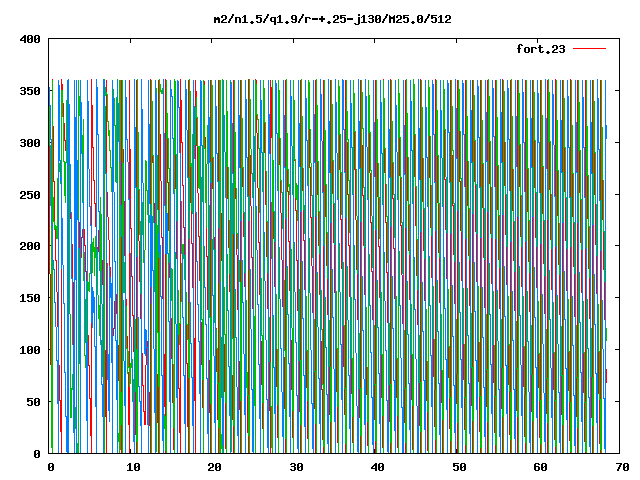This screenshot has width=640, height=480.
Task: Click y-axis label 150
Action: coord(30,298)
